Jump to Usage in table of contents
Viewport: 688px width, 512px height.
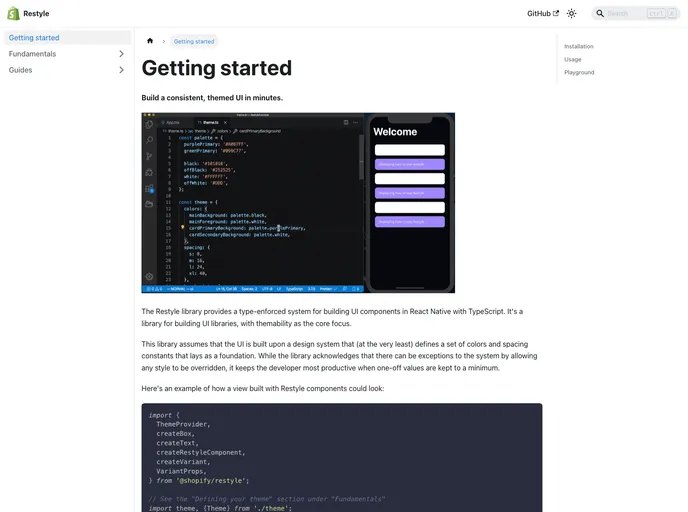[573, 59]
